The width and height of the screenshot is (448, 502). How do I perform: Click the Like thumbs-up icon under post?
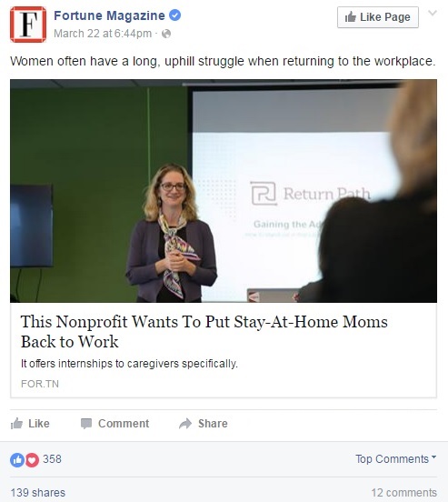[x=16, y=423]
